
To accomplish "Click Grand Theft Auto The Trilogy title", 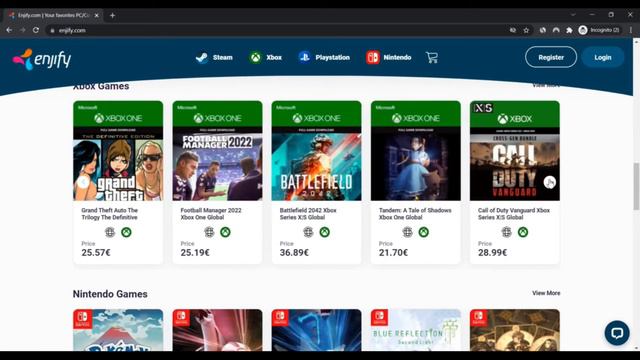I will tap(110, 214).
